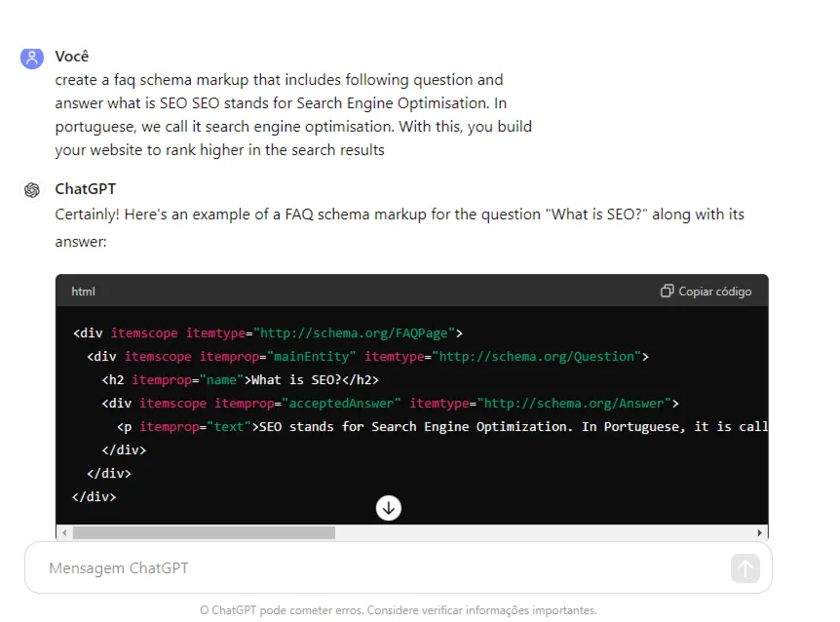Viewport: 840px width, 622px height.
Task: Click the code line with mainEntity itemprop
Action: click(367, 357)
